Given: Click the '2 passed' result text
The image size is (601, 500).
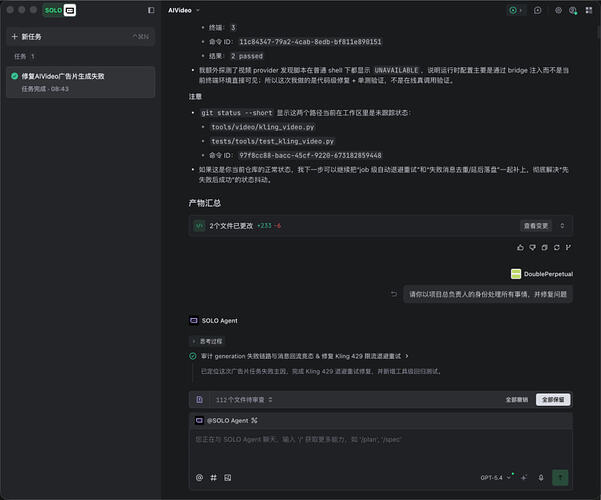Looking at the screenshot, I should coord(247,56).
